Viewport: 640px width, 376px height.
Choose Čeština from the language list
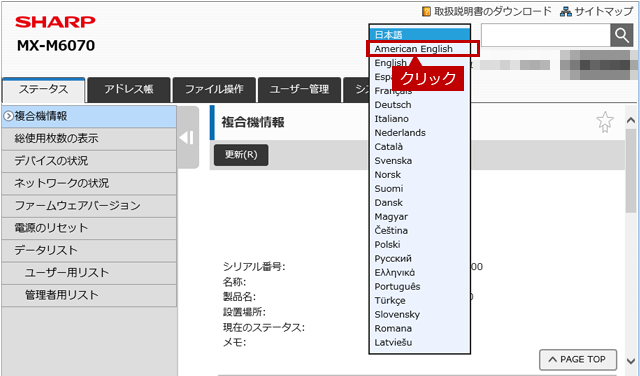(x=420, y=231)
